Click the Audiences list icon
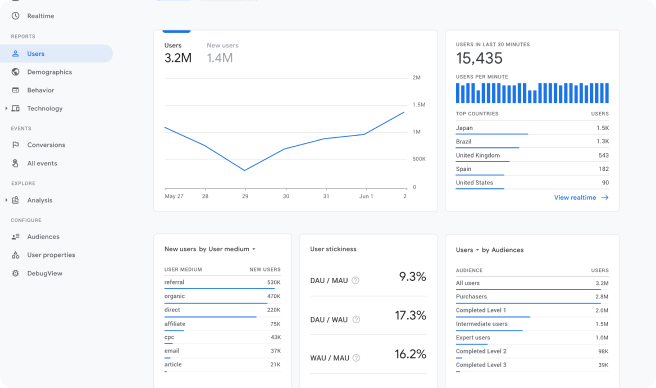Viewport: 656px width, 388px height. point(15,236)
